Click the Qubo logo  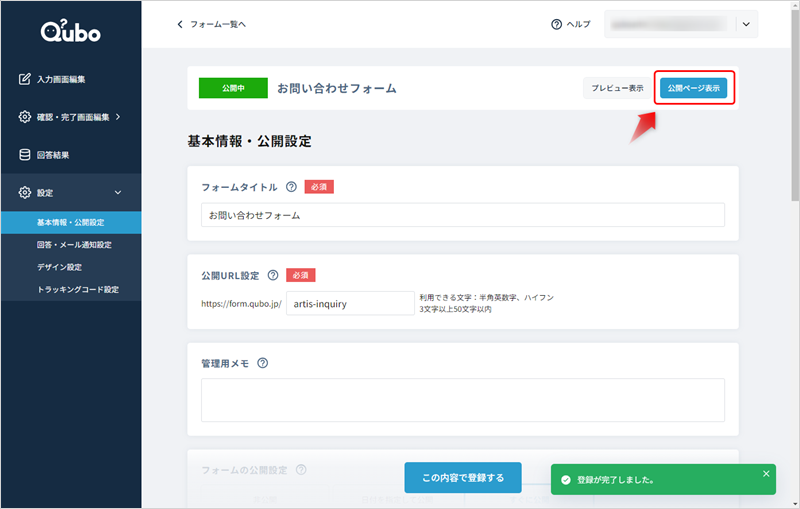click(x=70, y=31)
